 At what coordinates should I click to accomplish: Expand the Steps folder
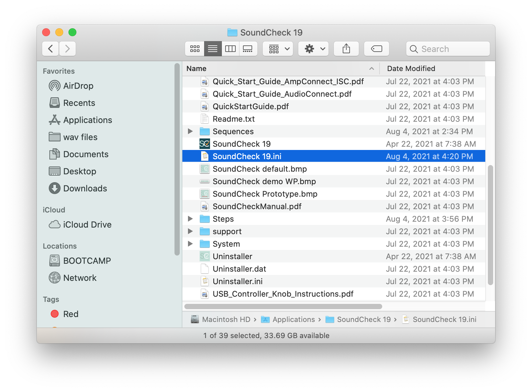[x=190, y=219]
